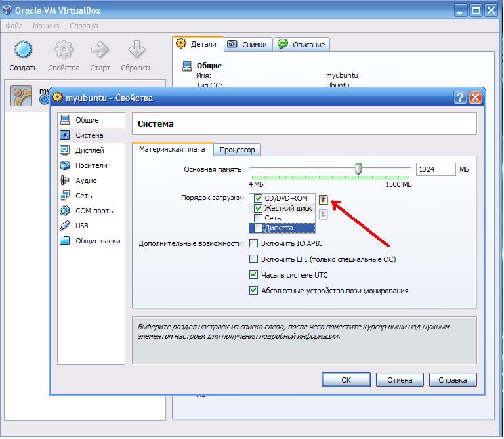This screenshot has height=439, width=504.
Task: Move boot device up with arrow button
Action: tap(323, 199)
